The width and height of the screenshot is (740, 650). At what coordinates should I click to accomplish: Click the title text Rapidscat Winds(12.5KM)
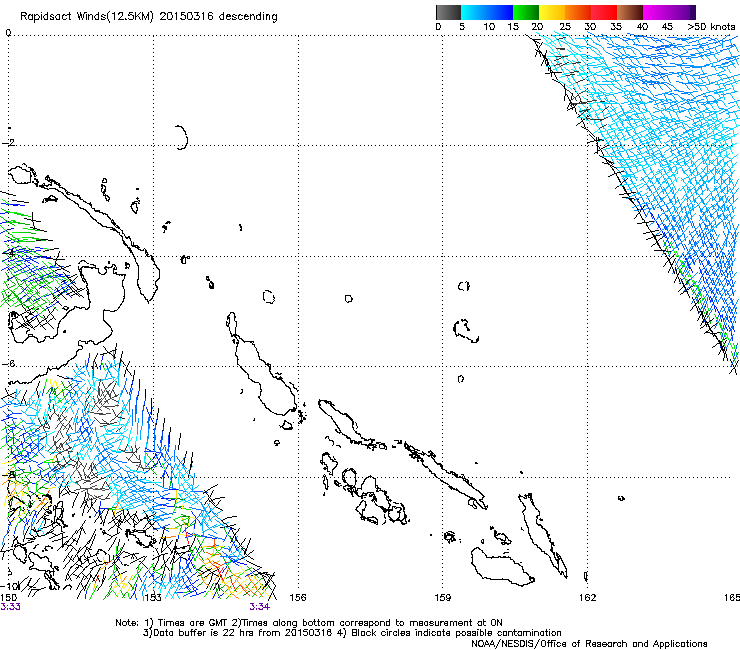coord(87,17)
